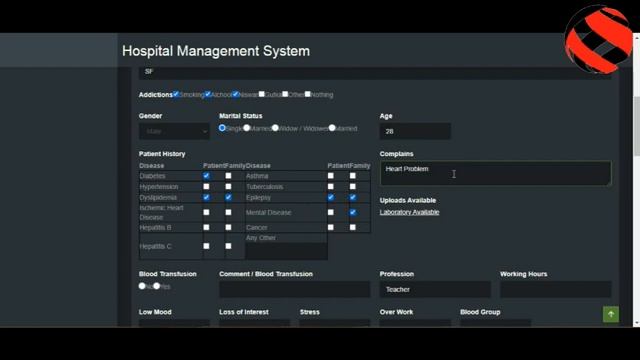The height and width of the screenshot is (360, 640).
Task: Uncheck the Smoking addiction checkbox
Action: [176, 94]
